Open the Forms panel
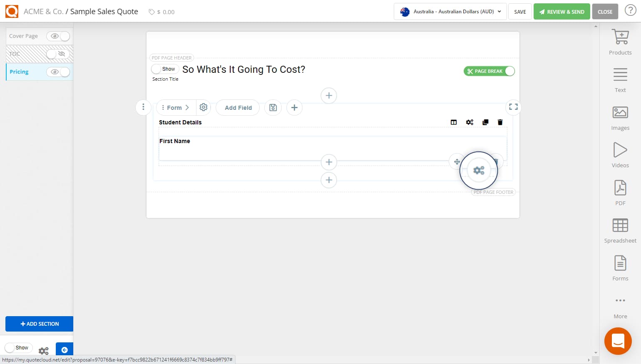The width and height of the screenshot is (641, 364). (620, 267)
